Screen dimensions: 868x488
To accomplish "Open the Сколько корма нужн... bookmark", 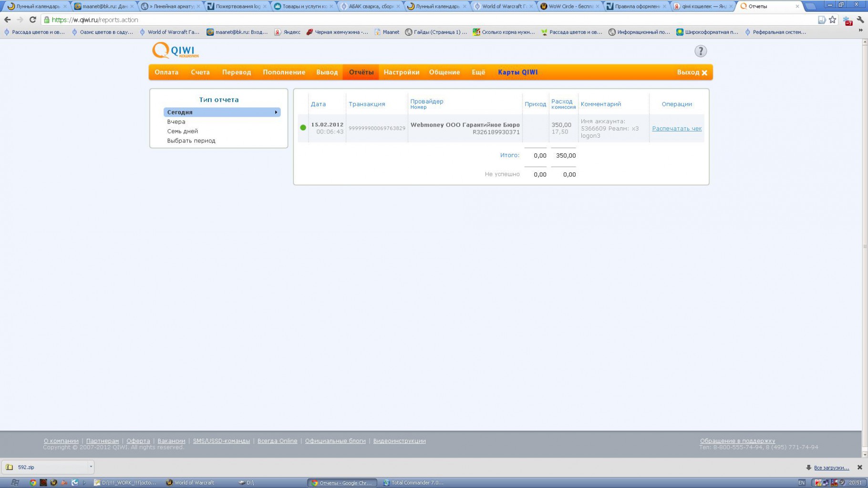I will pos(504,32).
